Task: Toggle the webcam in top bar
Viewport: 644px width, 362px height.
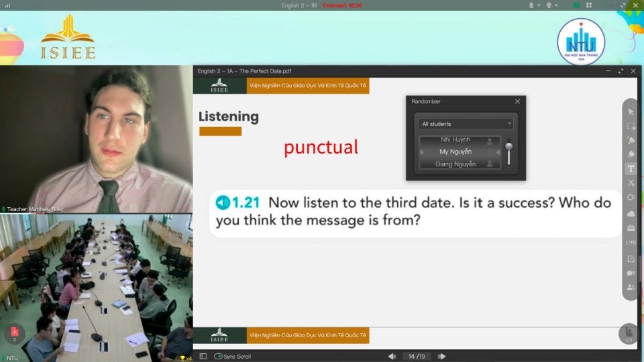Action: pos(549,5)
